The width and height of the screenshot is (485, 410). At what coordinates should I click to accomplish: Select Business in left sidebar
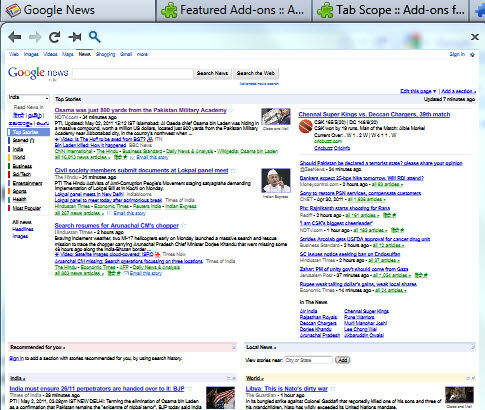point(22,166)
